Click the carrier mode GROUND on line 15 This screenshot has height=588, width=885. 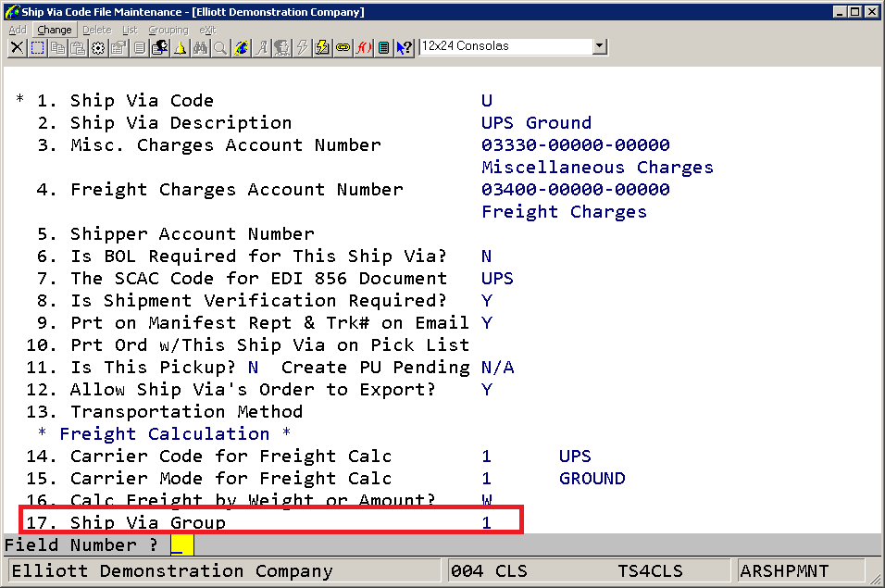coord(592,479)
